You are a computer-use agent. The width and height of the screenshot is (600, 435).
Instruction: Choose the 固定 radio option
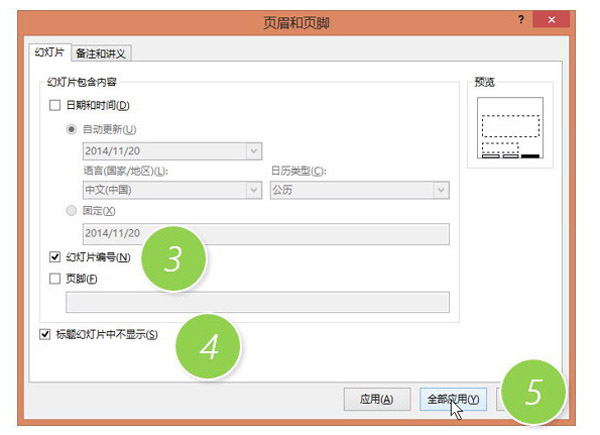pos(72,211)
